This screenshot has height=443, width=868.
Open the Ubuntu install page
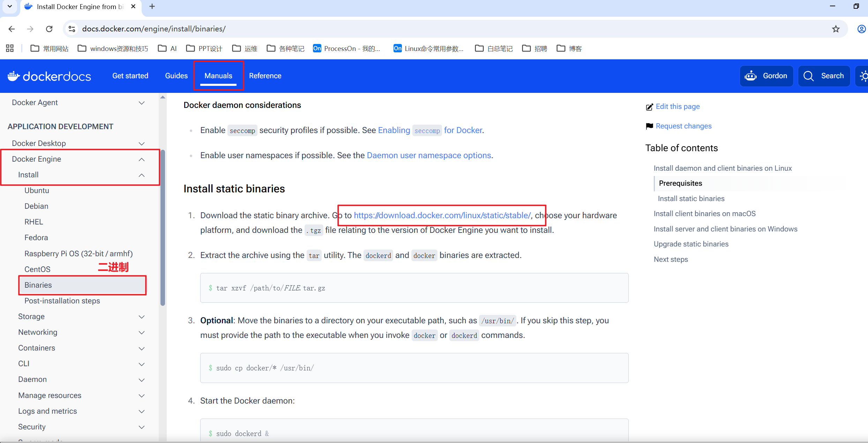[x=37, y=191]
